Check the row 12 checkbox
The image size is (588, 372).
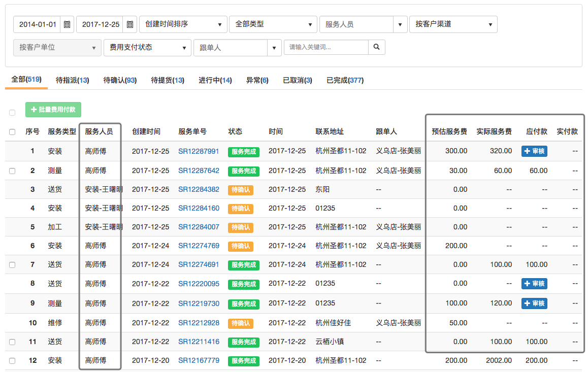click(x=12, y=361)
